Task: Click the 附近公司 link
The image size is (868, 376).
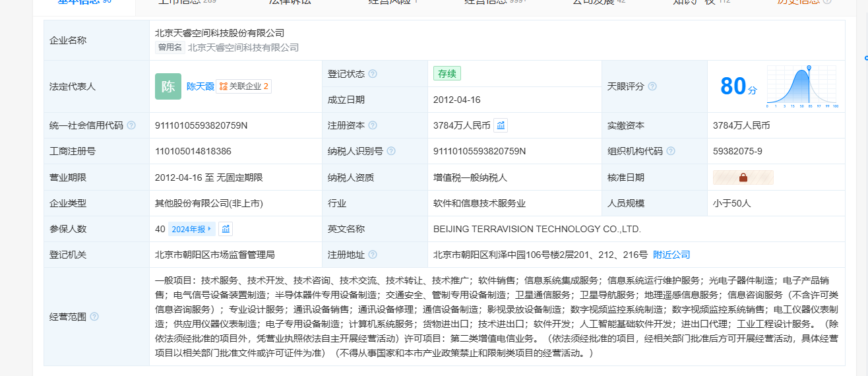Action: 671,255
